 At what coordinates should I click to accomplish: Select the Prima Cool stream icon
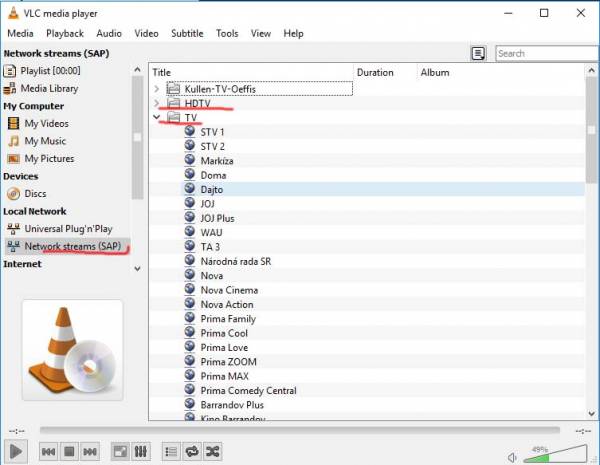pos(190,332)
